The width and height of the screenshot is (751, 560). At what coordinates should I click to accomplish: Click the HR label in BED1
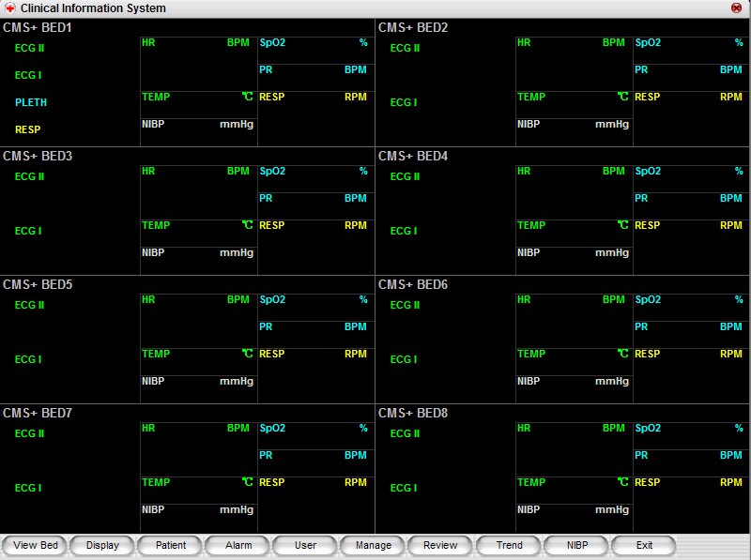pos(148,42)
